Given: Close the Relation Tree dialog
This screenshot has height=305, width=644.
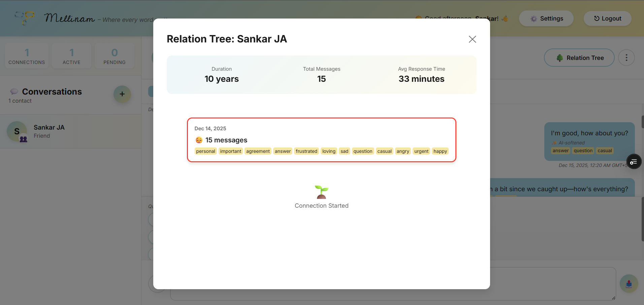Looking at the screenshot, I should [472, 39].
